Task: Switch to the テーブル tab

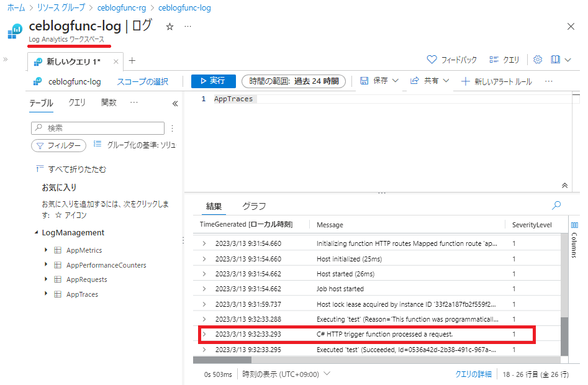Action: pyautogui.click(x=41, y=102)
